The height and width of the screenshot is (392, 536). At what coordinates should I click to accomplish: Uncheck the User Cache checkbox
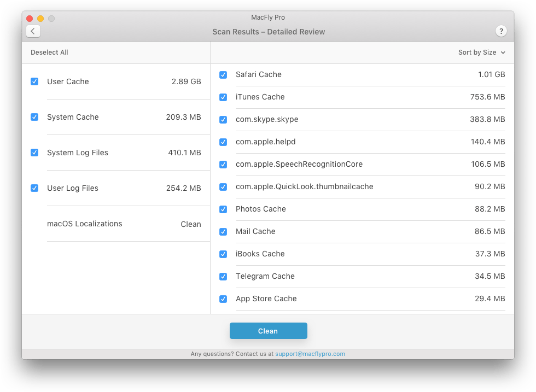[34, 81]
